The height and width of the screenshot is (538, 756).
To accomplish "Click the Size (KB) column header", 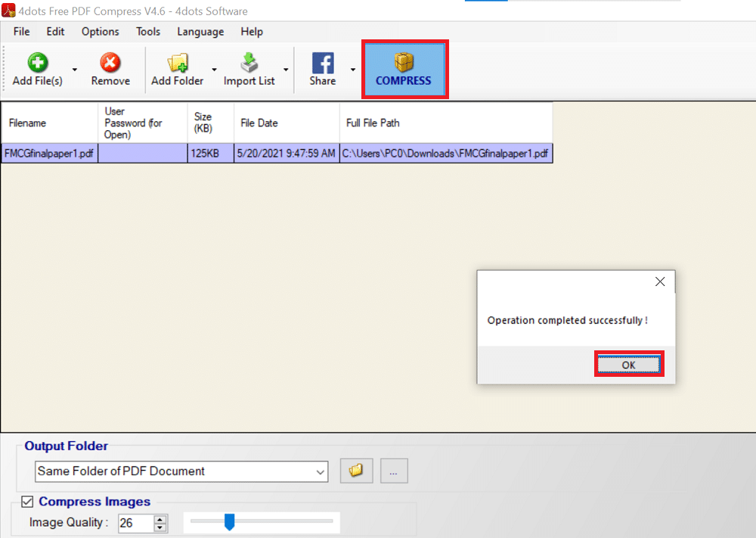I will click(211, 123).
